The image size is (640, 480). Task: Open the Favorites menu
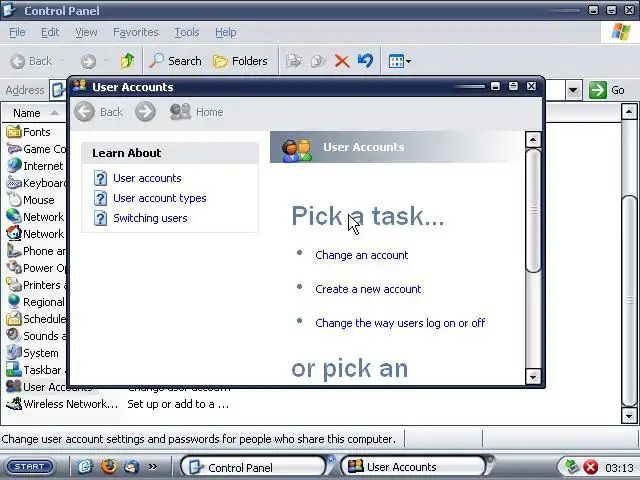pyautogui.click(x=136, y=32)
